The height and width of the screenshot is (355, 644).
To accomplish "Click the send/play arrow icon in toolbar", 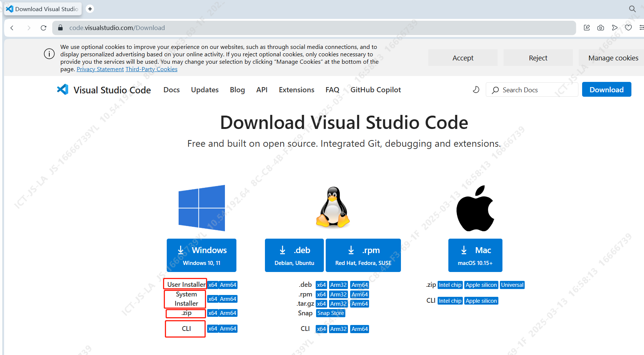I will [615, 28].
